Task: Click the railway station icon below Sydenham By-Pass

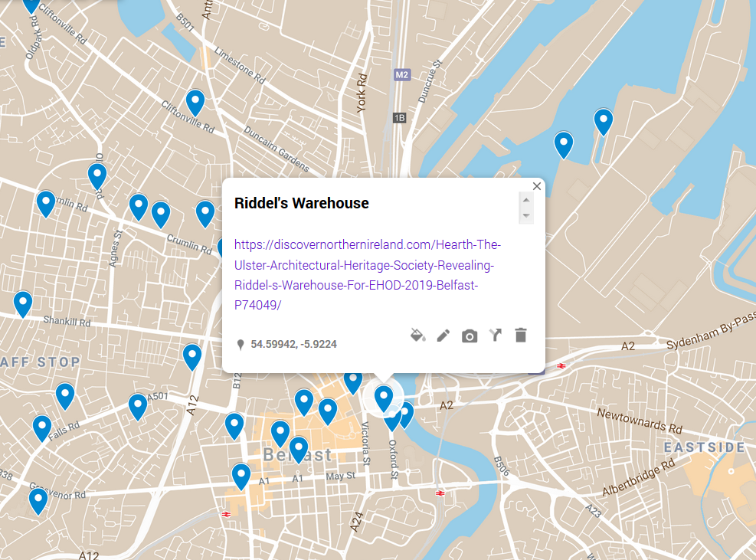Action: 561,365
